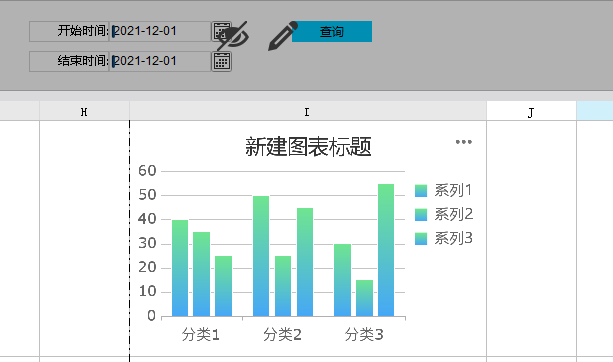The height and width of the screenshot is (362, 613).
Task: Click the 系列1 legend label
Action: pyautogui.click(x=453, y=191)
